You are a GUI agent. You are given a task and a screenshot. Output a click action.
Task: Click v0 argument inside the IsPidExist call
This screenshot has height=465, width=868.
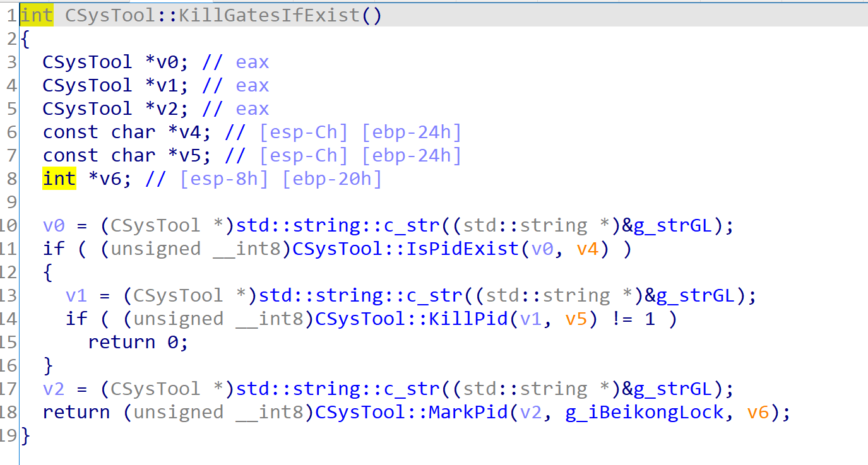[543, 249]
